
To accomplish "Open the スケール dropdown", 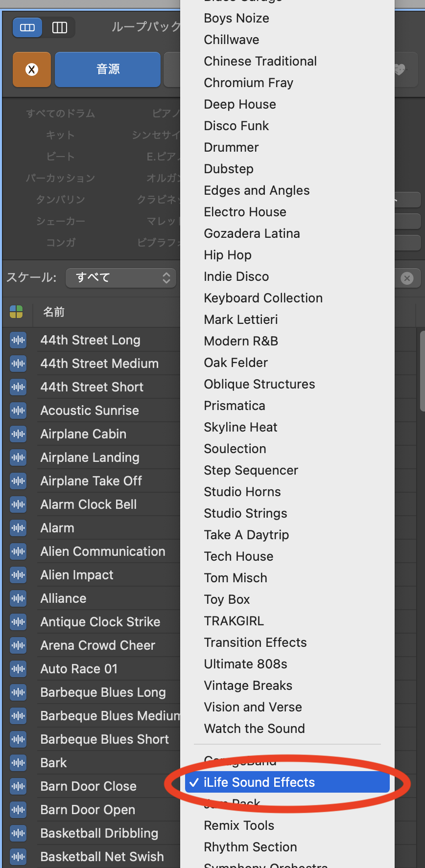I will (121, 278).
